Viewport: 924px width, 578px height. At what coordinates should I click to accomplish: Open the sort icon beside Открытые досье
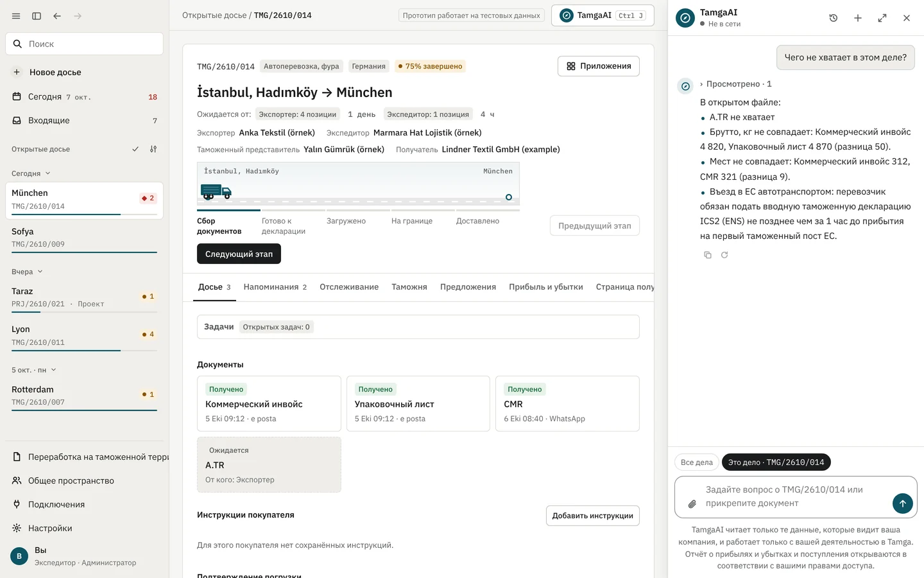(x=153, y=149)
